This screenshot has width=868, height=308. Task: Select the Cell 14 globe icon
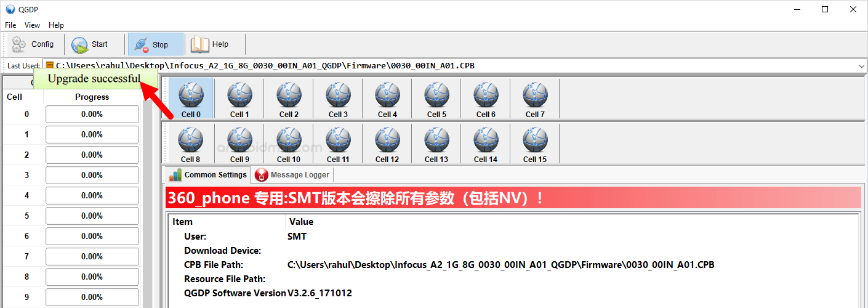pos(486,140)
